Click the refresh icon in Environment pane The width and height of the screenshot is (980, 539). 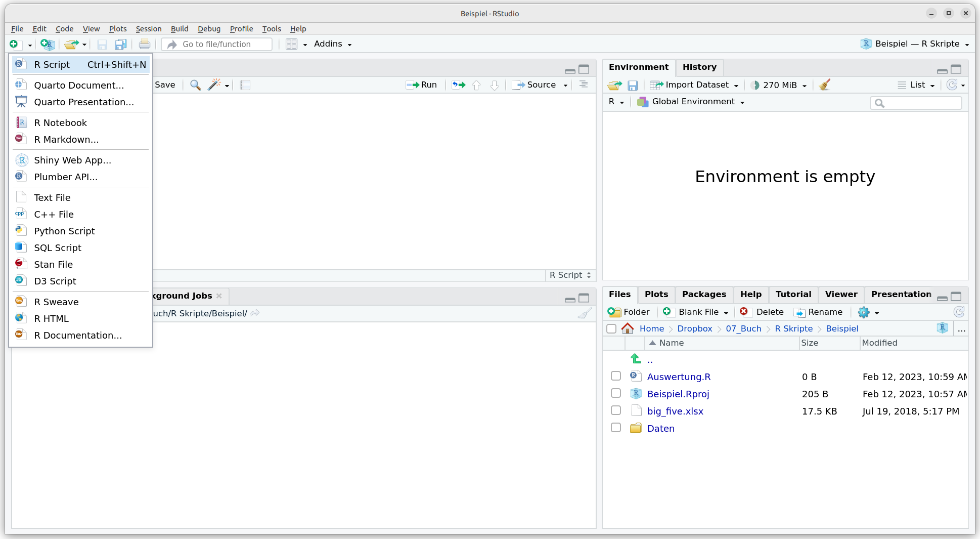click(x=952, y=85)
